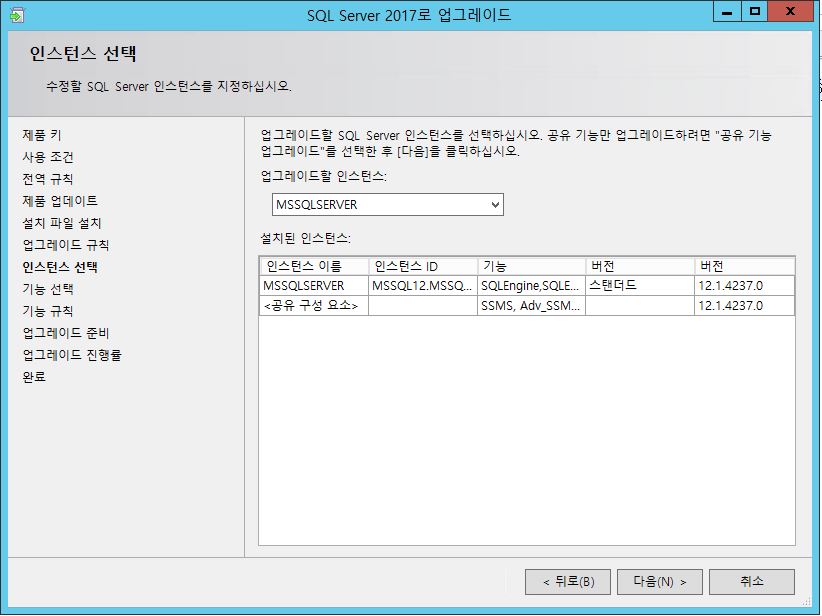Minimize the upgrade window
The image size is (822, 616).
click(x=727, y=12)
